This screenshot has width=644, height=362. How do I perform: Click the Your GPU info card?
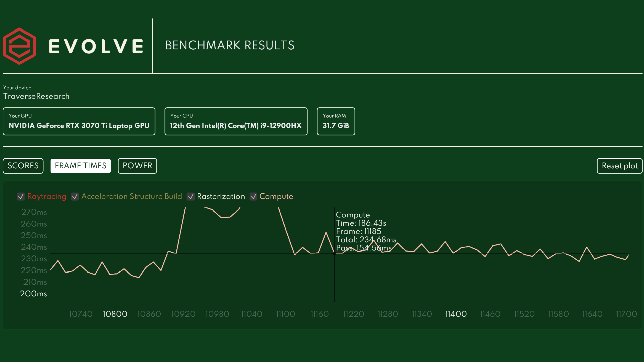point(79,121)
